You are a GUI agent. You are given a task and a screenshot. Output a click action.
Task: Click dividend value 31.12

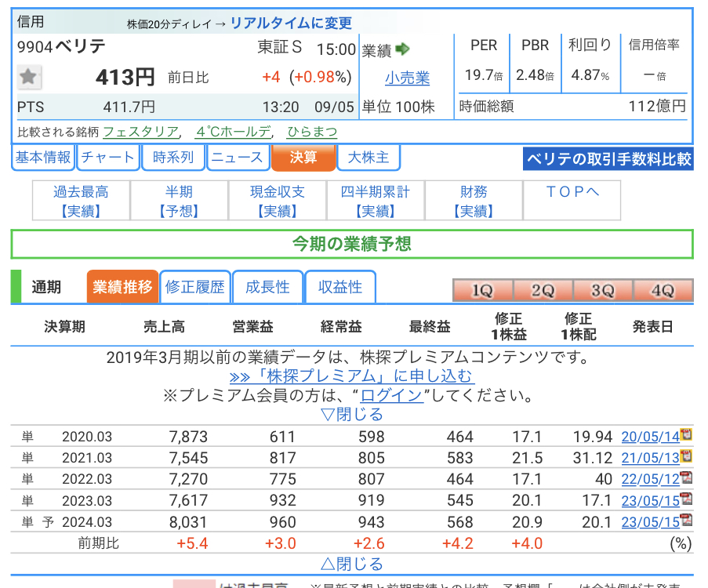point(593,458)
